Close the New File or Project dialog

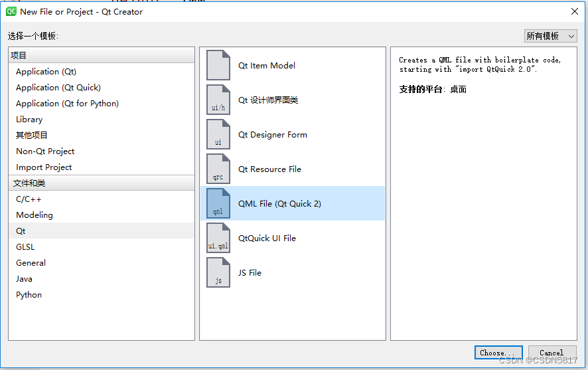coord(575,12)
